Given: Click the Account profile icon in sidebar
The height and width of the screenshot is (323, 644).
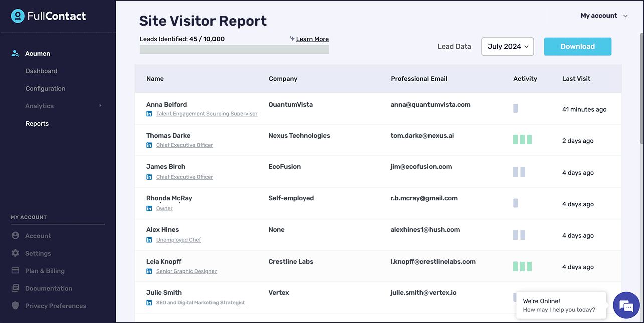Looking at the screenshot, I should (15, 236).
